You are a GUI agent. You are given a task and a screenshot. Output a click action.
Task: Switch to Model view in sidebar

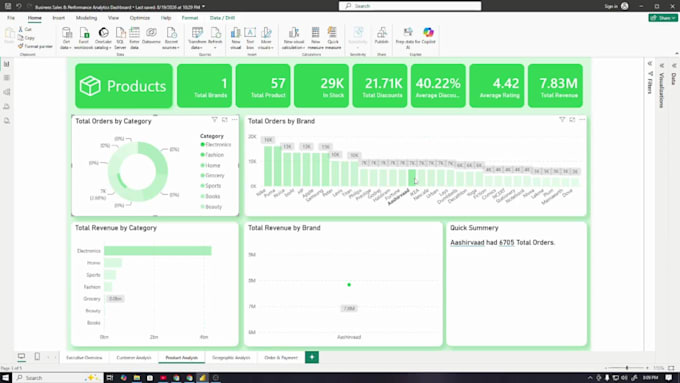click(7, 92)
